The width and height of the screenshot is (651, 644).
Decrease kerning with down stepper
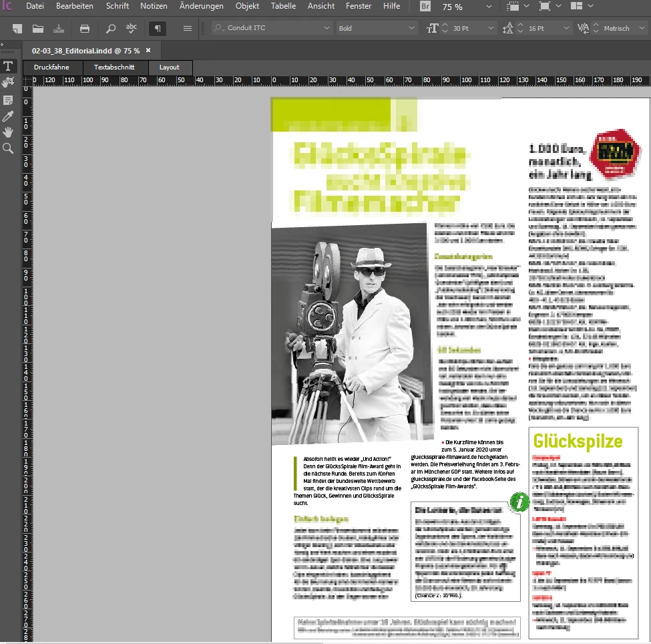click(x=596, y=31)
